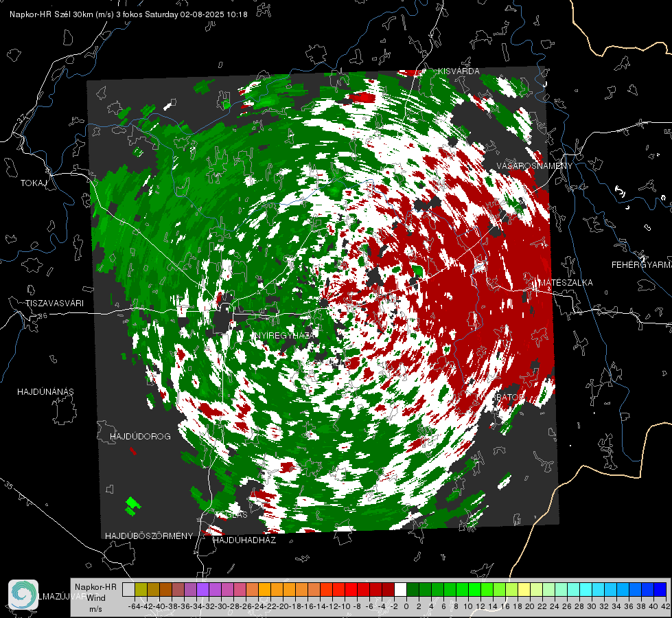
Task: Pick the gray swatch left of -64
Action: 128,589
